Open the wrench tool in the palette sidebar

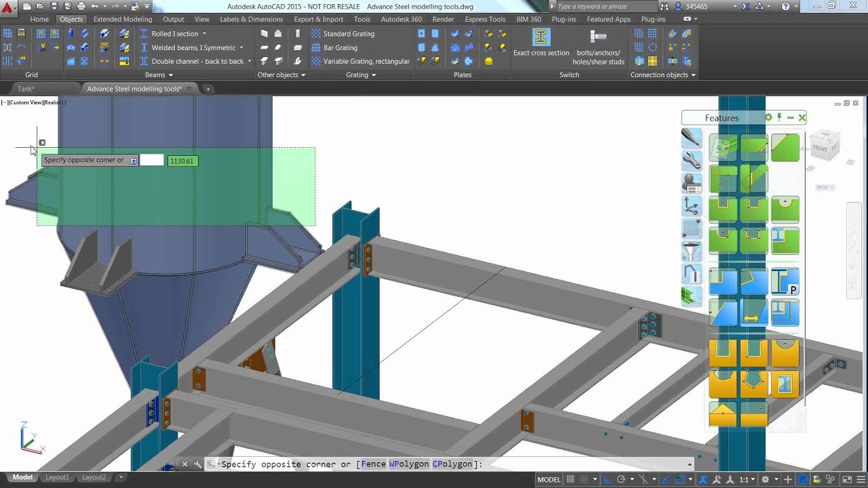(x=691, y=161)
